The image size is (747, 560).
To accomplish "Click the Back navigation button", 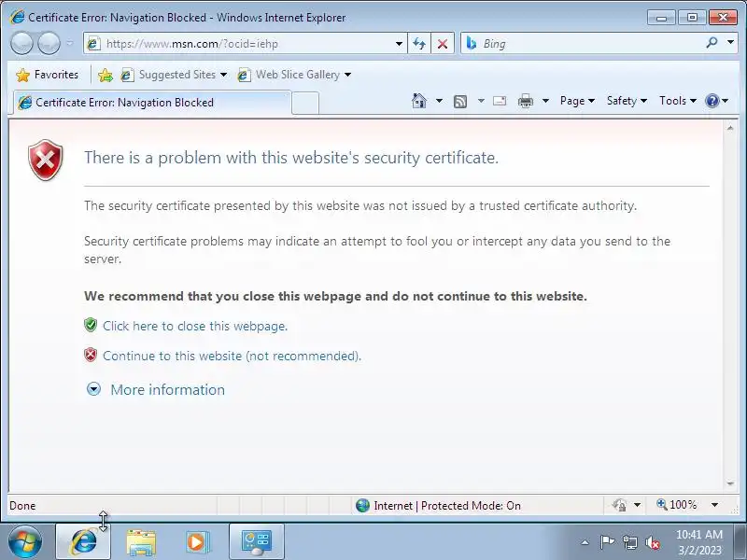I will (x=21, y=43).
